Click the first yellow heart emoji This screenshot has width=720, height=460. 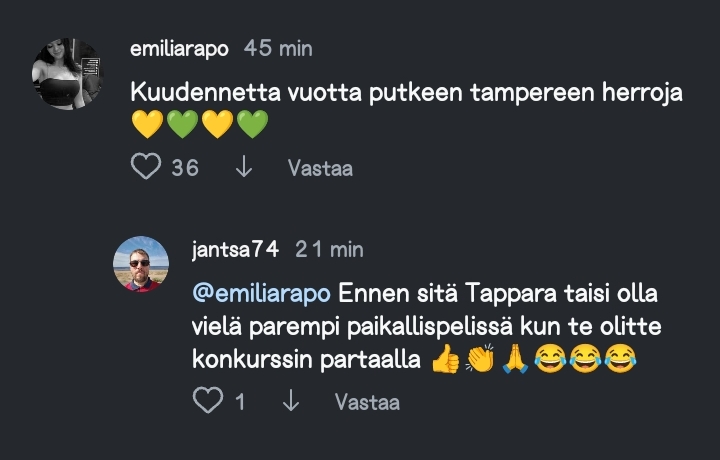coord(147,125)
